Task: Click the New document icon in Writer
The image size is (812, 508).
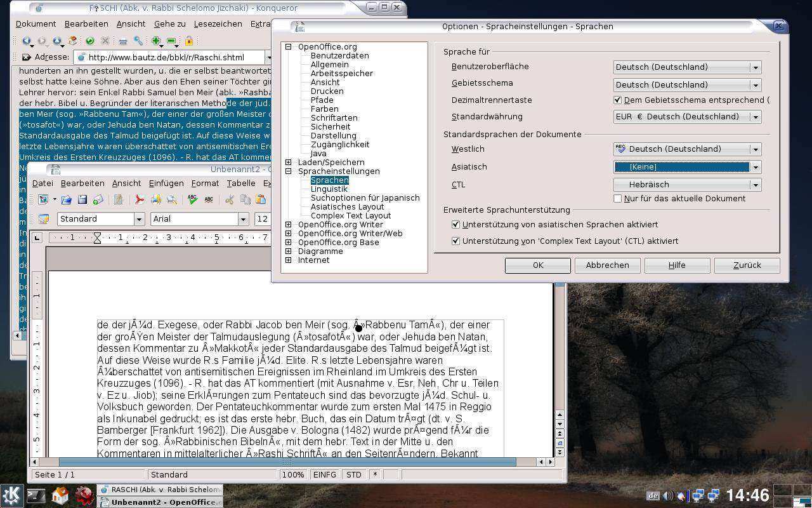Action: 43,199
